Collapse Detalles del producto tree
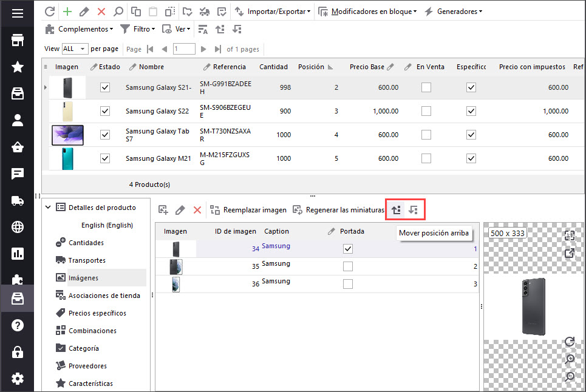The height and width of the screenshot is (392, 586). coord(48,207)
